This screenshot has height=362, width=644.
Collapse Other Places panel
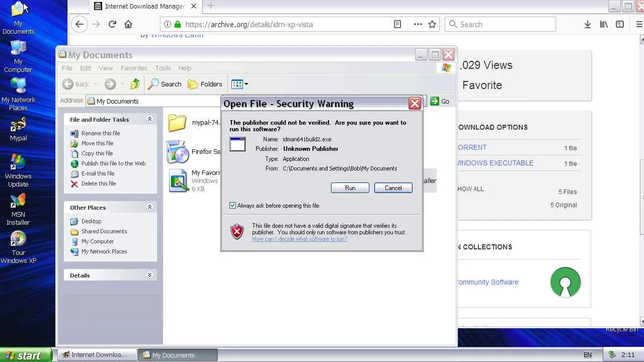point(149,207)
